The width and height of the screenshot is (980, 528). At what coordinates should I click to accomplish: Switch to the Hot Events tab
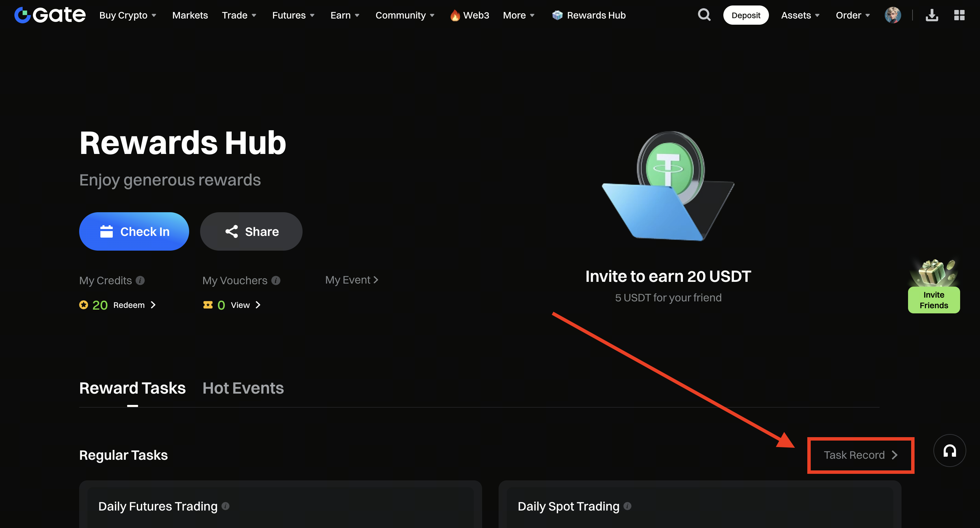(243, 388)
